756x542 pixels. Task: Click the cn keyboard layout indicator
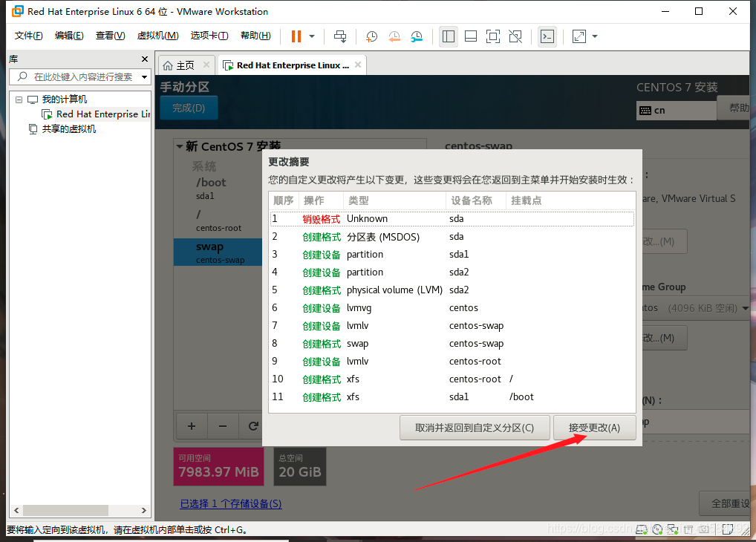point(676,111)
